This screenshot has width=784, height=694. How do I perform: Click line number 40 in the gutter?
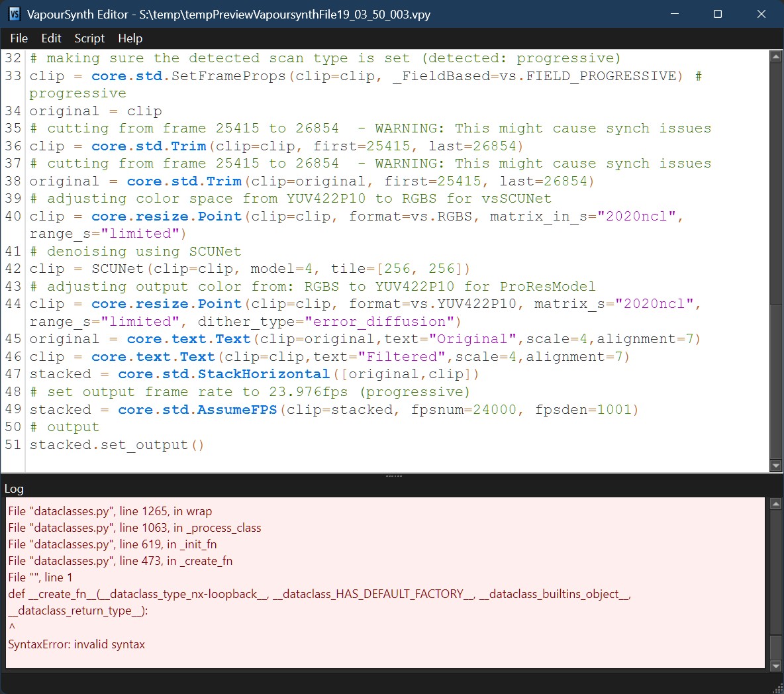tap(13, 216)
